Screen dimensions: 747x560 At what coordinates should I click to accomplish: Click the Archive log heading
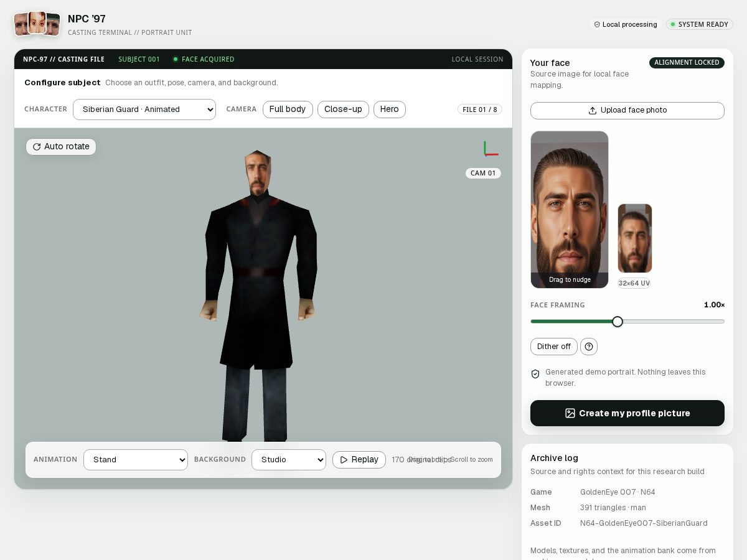[554, 458]
